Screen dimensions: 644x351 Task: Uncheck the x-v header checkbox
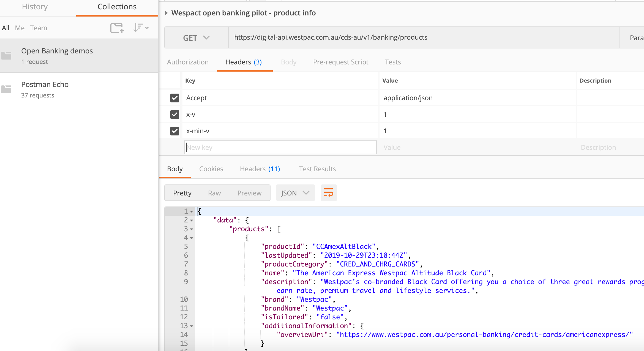point(175,114)
